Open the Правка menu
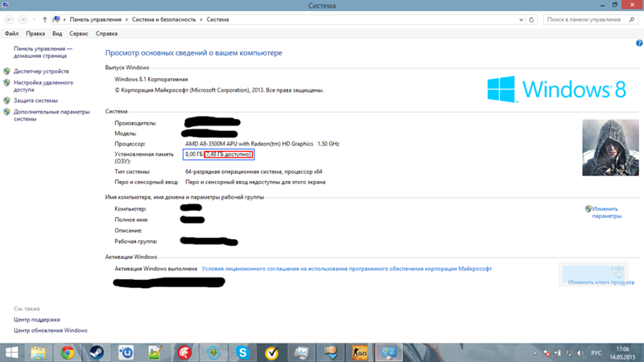644x362 pixels. pyautogui.click(x=35, y=34)
